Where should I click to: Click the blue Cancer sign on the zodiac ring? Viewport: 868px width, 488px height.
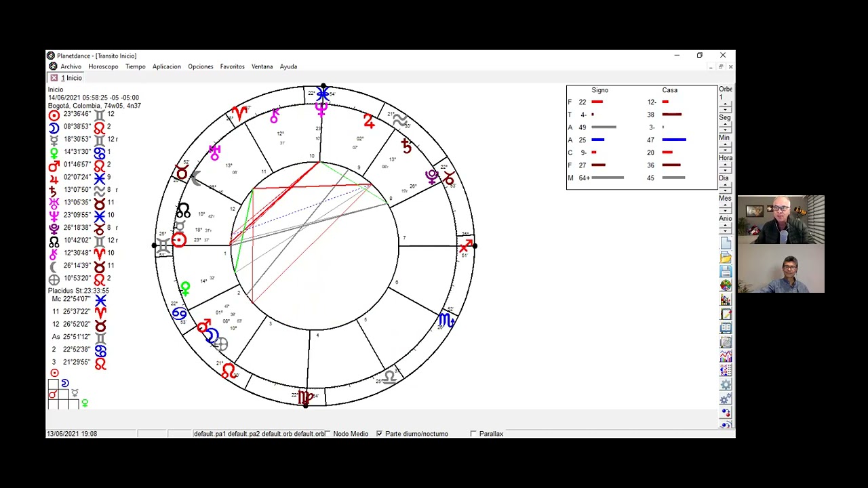[178, 313]
